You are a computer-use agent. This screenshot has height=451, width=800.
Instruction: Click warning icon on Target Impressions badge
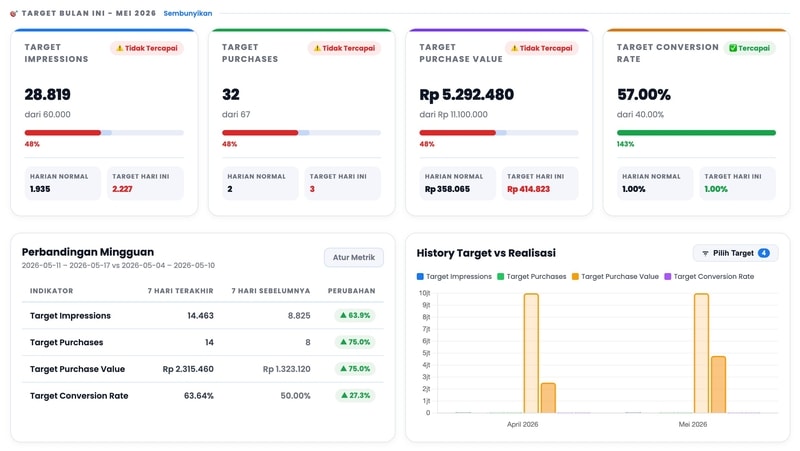(x=119, y=48)
